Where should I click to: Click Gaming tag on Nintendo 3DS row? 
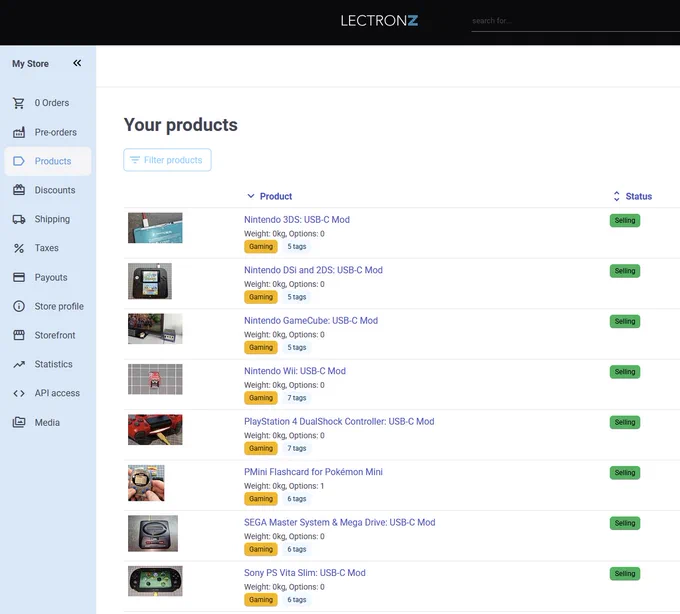coord(261,247)
